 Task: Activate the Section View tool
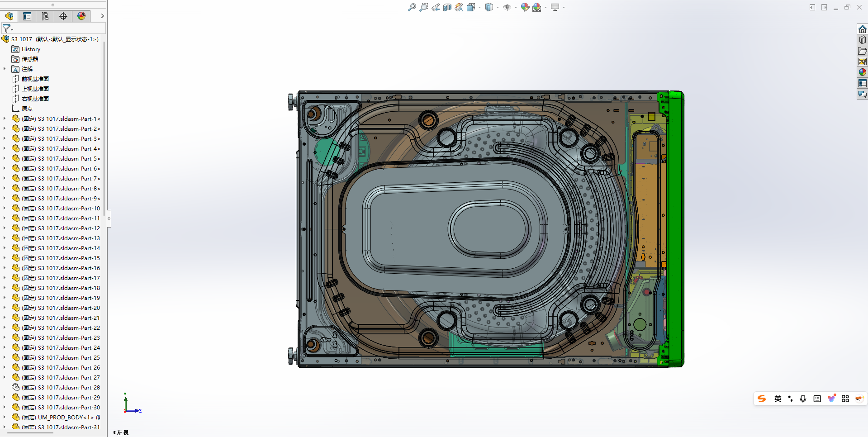447,7
